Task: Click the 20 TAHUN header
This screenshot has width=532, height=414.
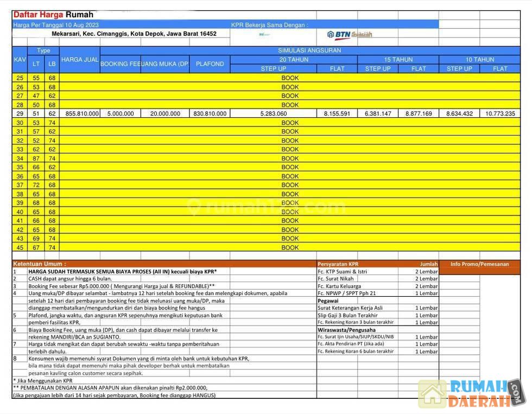Action: [x=294, y=60]
